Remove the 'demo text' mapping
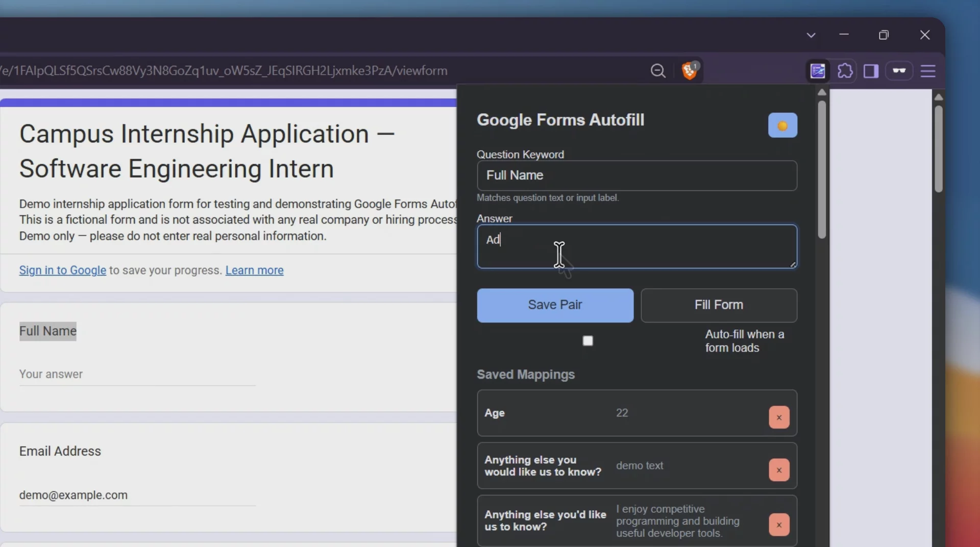980x547 pixels. (779, 470)
